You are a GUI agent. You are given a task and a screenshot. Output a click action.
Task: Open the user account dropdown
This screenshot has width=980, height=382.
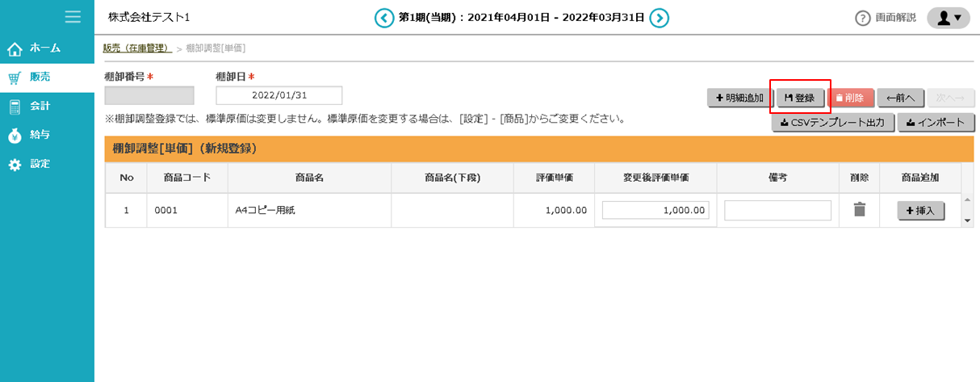click(948, 18)
